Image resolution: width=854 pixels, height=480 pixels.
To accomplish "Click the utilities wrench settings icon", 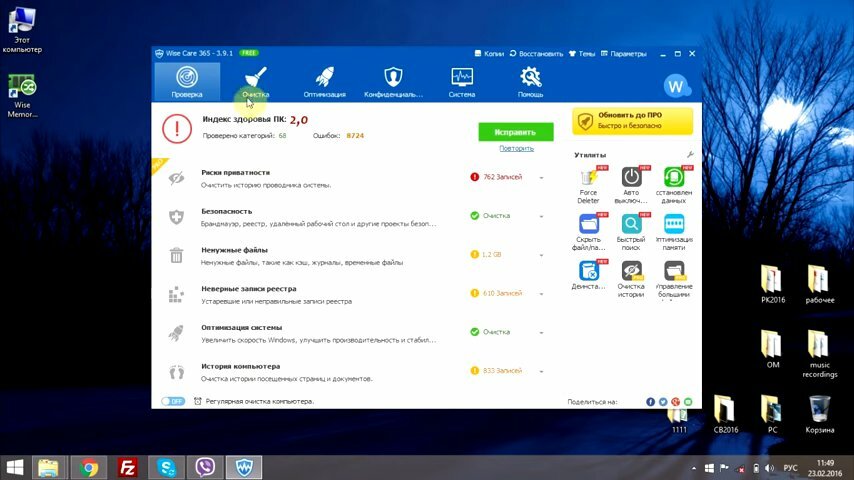I will pyautogui.click(x=690, y=155).
